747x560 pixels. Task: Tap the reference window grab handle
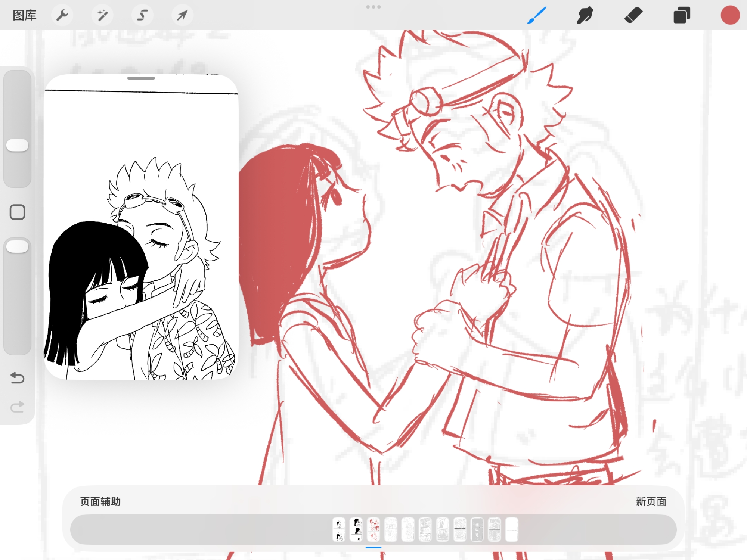(141, 78)
